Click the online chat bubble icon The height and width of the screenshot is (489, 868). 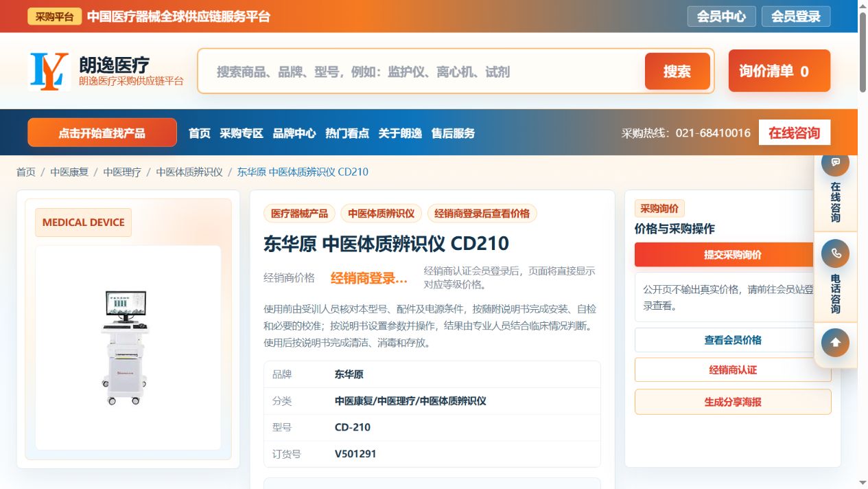pos(835,163)
